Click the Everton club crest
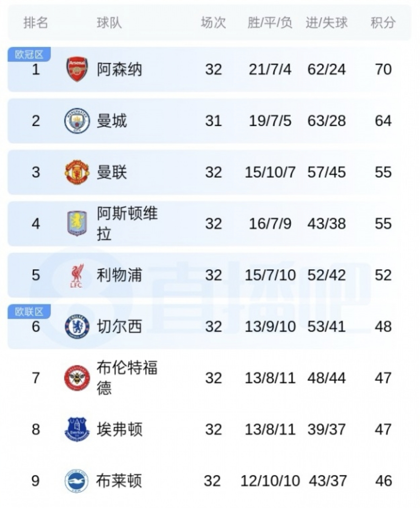 tap(77, 429)
